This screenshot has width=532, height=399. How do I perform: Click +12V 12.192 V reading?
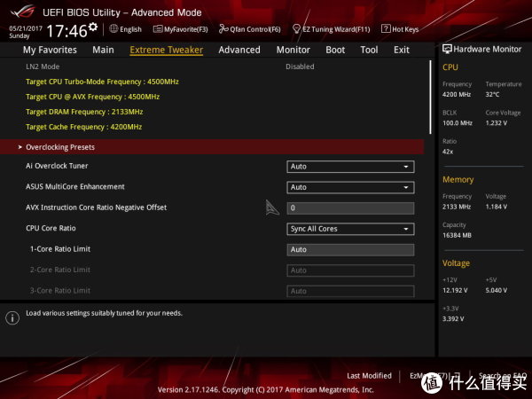(x=455, y=291)
